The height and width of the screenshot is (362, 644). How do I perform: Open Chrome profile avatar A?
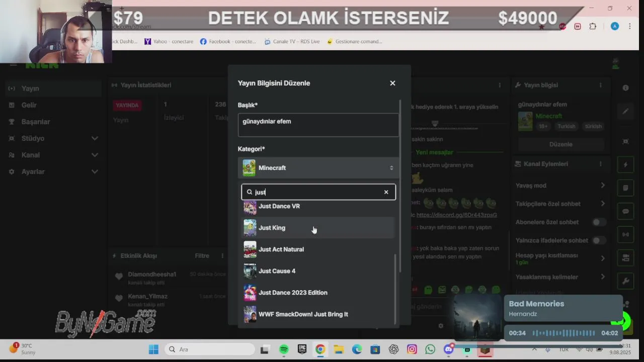point(614,26)
